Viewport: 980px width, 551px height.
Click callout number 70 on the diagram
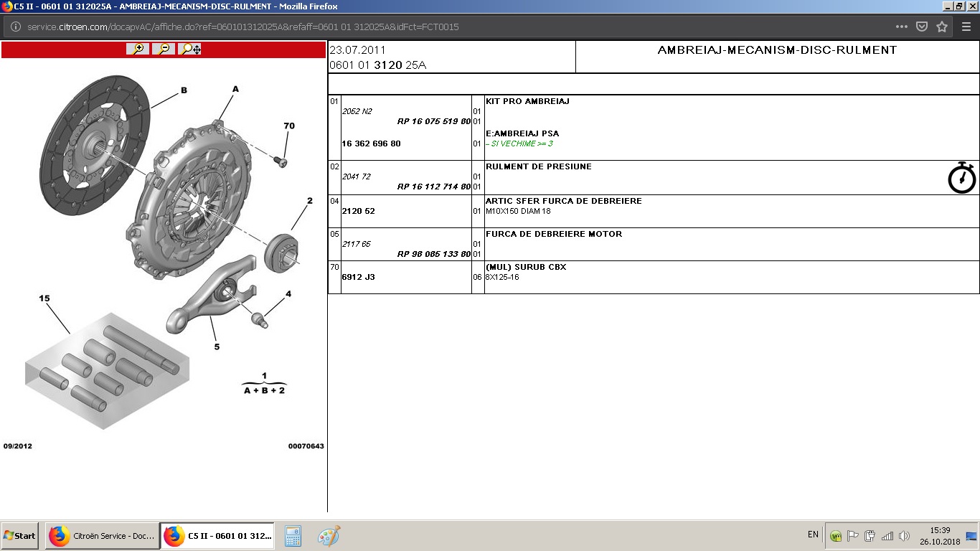pos(289,126)
